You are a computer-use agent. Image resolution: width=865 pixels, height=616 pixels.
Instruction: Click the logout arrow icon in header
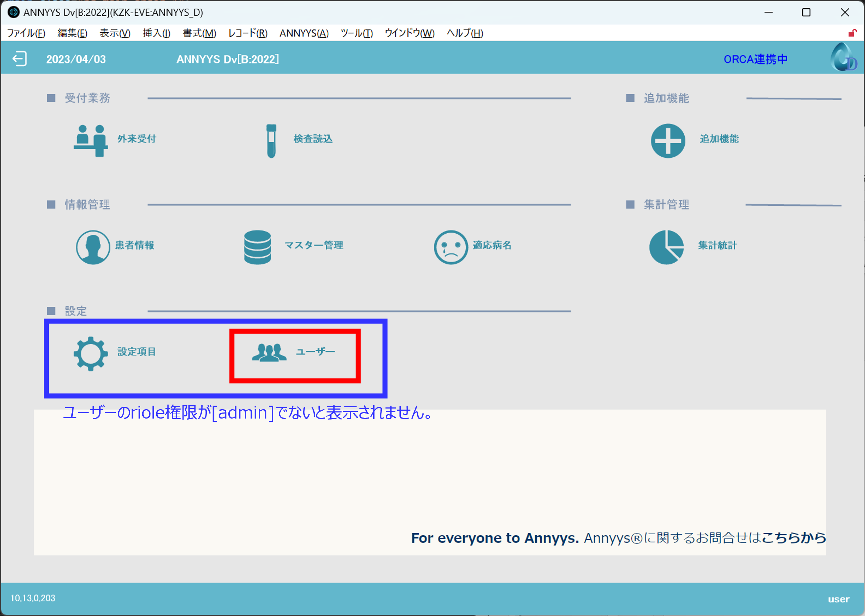pyautogui.click(x=19, y=59)
